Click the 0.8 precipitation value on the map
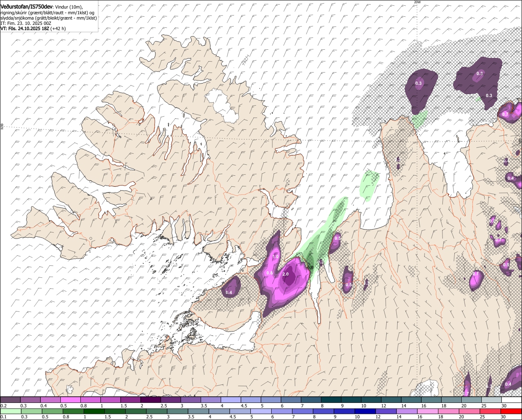Image resolution: width=522 pixels, height=420 pixels. pos(270,273)
